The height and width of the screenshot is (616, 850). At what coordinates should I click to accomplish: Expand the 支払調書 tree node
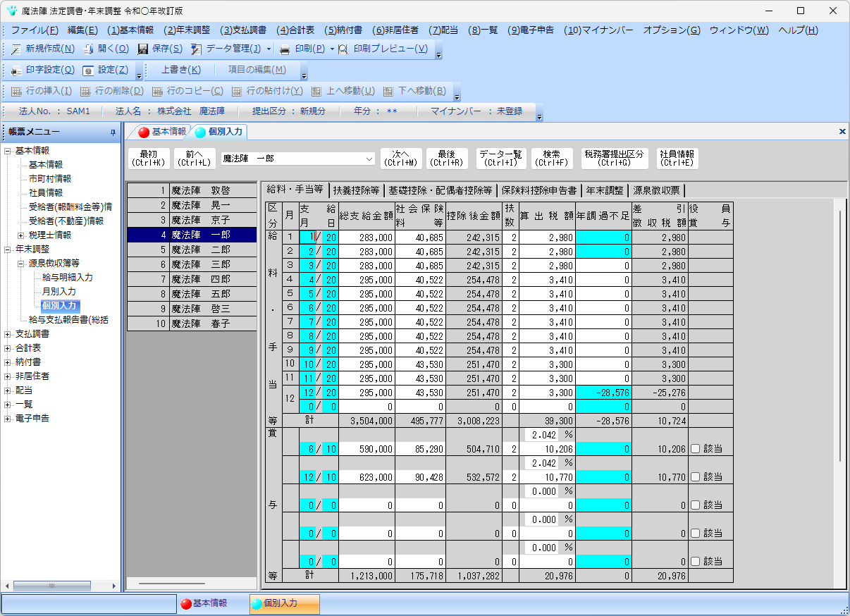[x=8, y=333]
